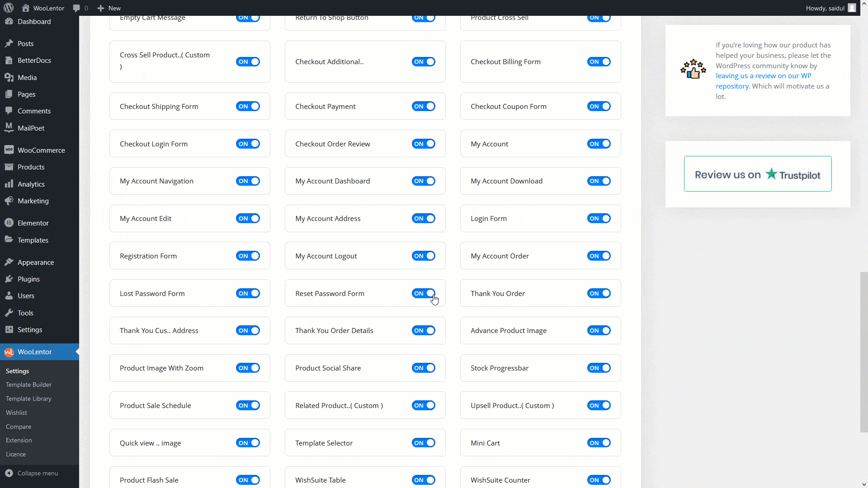This screenshot has height=488, width=868.
Task: Click the WooCommerce Woo icon in sidebar
Action: point(9,150)
